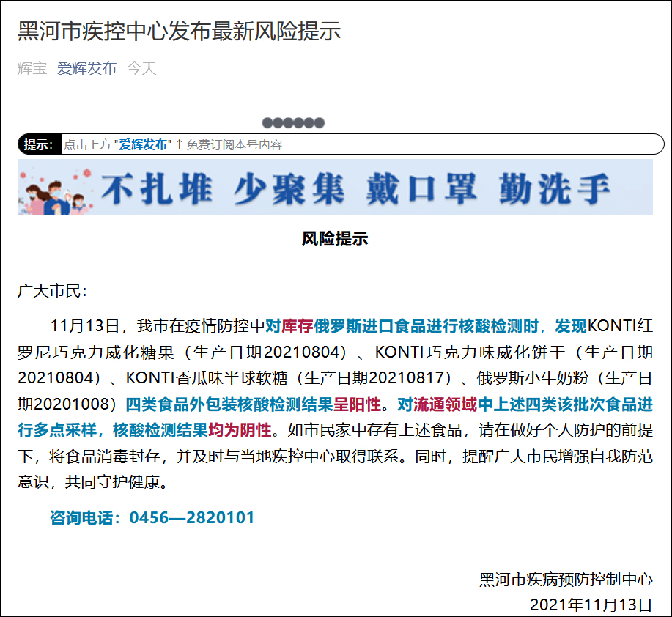672x617 pixels.
Task: Click red highlighted text 呈阳性
Action: pos(358,404)
